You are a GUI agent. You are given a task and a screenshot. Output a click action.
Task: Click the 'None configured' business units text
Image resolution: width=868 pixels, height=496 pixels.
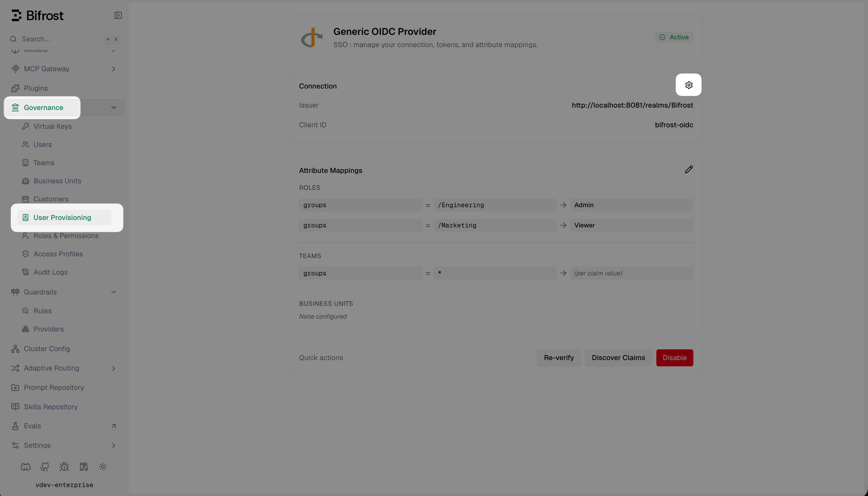pyautogui.click(x=323, y=317)
